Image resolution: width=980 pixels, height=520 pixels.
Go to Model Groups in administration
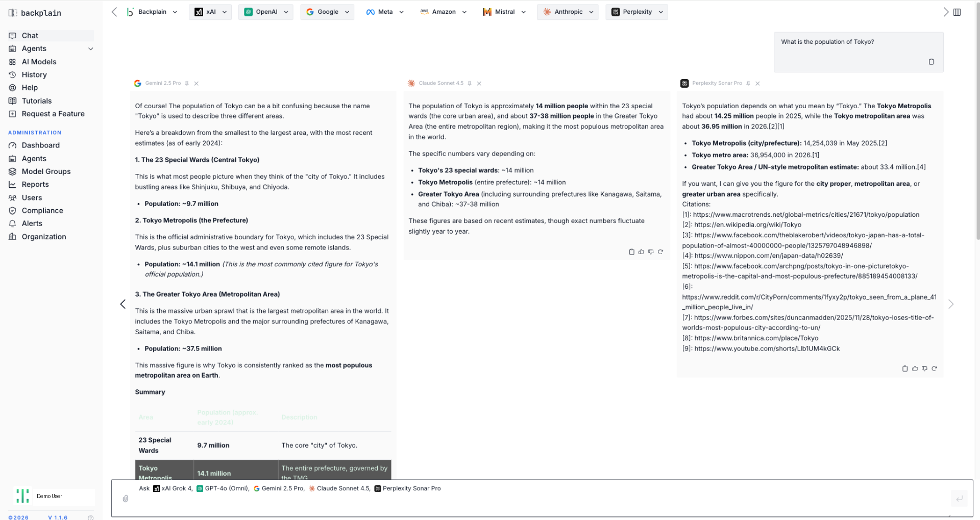[46, 171]
